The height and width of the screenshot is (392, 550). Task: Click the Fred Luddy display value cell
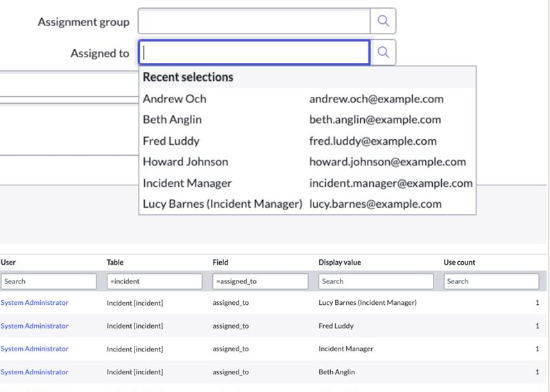pyautogui.click(x=336, y=326)
